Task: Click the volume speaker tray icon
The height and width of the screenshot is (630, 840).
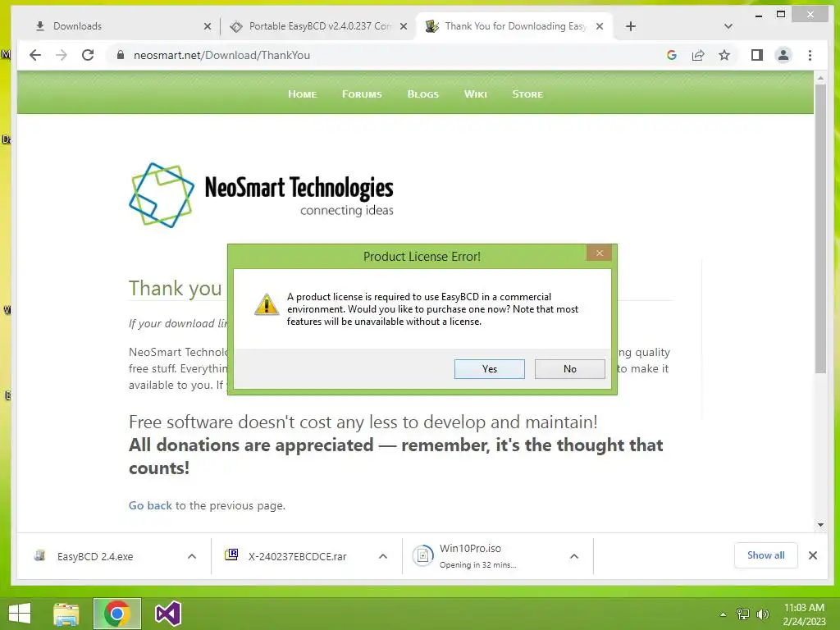Action: 762,614
